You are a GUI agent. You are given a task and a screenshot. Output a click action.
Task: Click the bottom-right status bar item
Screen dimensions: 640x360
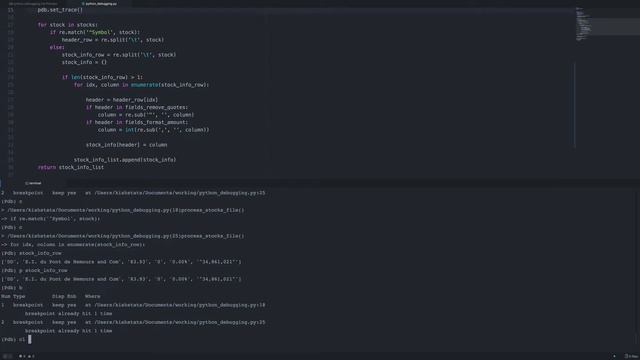(x=631, y=356)
